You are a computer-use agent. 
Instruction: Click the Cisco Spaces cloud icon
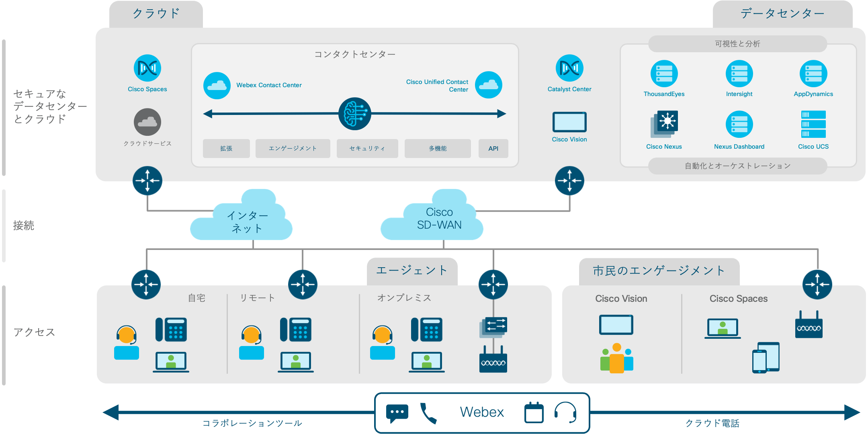147,68
